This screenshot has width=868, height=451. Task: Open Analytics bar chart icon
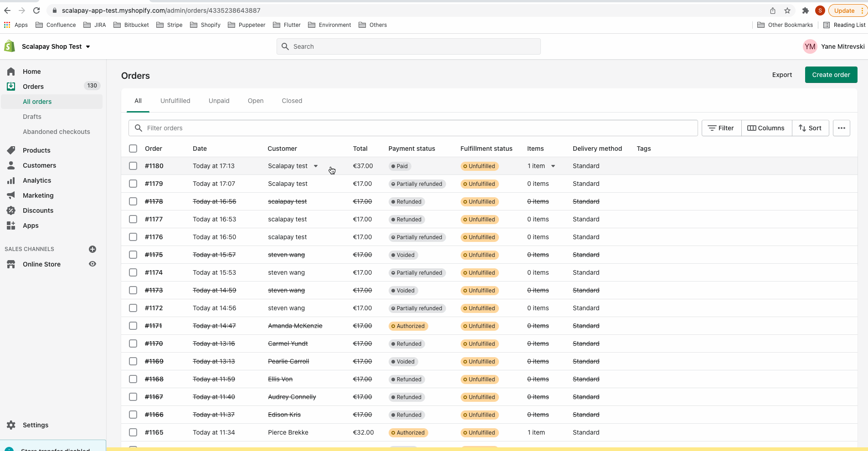pyautogui.click(x=11, y=180)
